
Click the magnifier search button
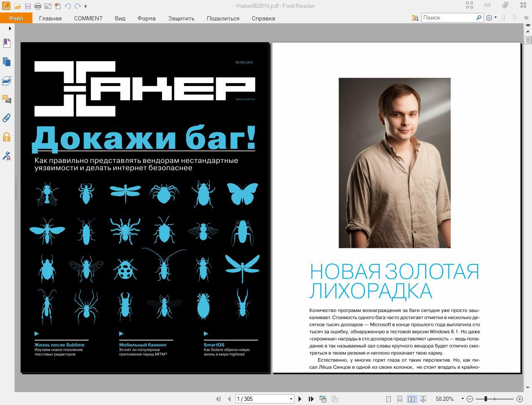479,18
